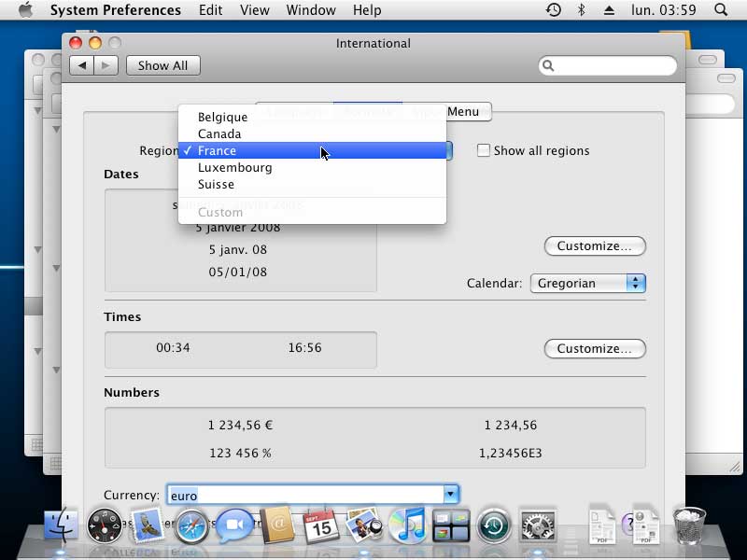Open the Bluetooth status menu
The width and height of the screenshot is (747, 560).
click(x=581, y=10)
